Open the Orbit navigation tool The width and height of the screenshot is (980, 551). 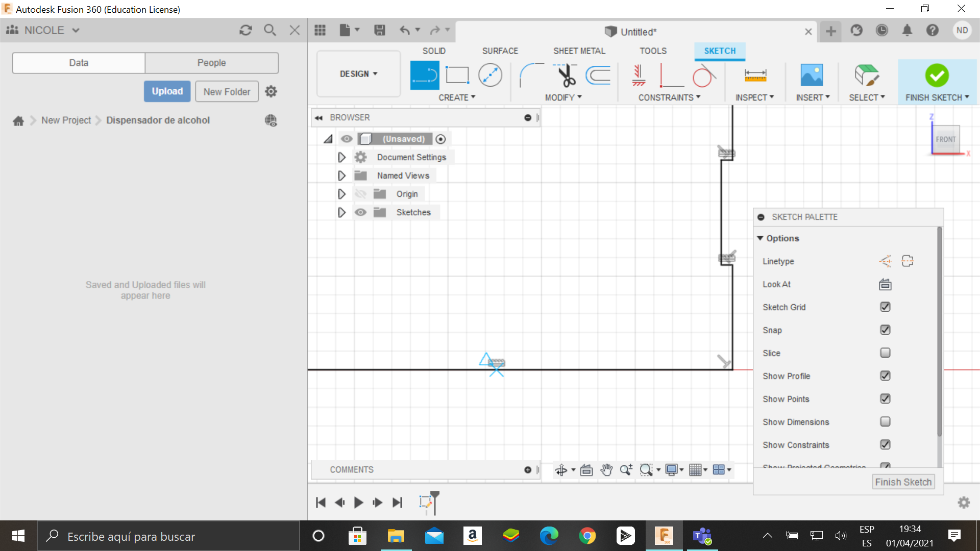pos(561,470)
